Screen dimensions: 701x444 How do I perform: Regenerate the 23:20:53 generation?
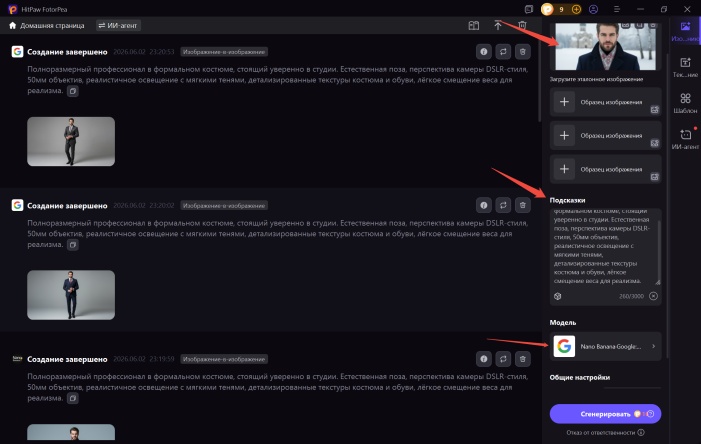pos(503,52)
